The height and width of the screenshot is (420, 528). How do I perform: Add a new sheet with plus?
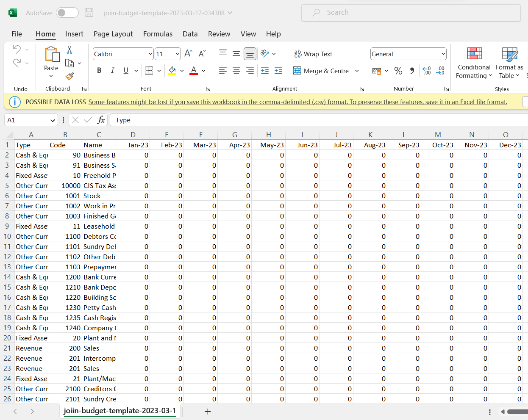[x=208, y=412]
